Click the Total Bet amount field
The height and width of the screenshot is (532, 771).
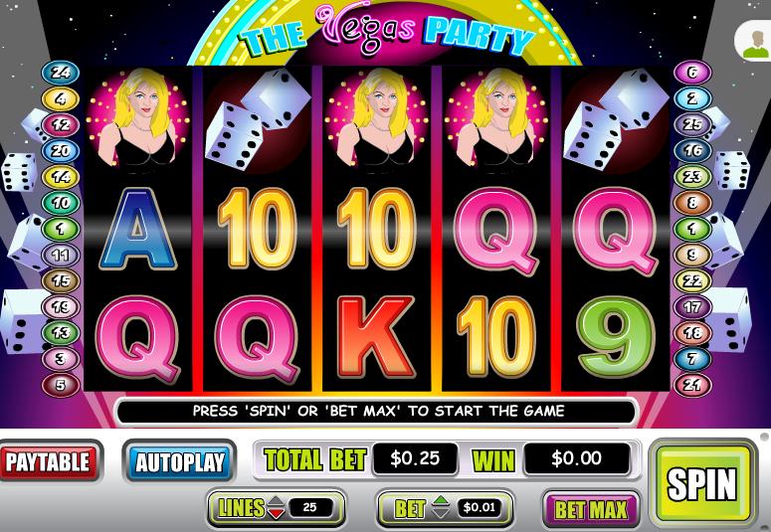(415, 458)
